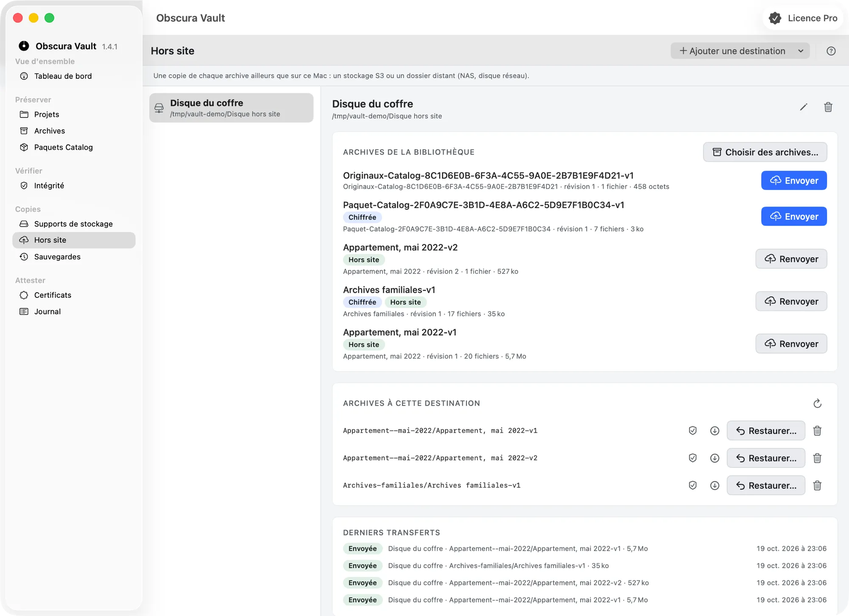This screenshot has width=849, height=616.
Task: Send the Originaux-Catalog archive with Envoyer
Action: tap(794, 180)
